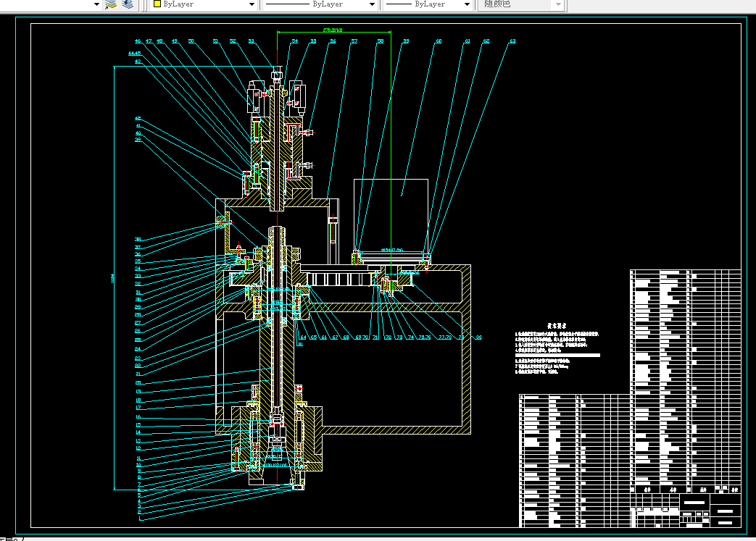Open the color control dropdown arrow
Screen dimensions: 756x541
tap(252, 4)
